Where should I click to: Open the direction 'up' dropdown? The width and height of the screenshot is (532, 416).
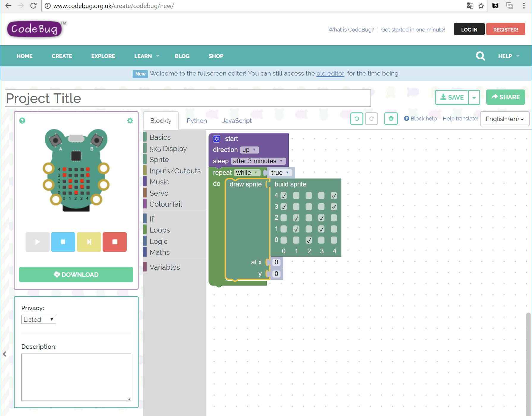click(x=249, y=150)
